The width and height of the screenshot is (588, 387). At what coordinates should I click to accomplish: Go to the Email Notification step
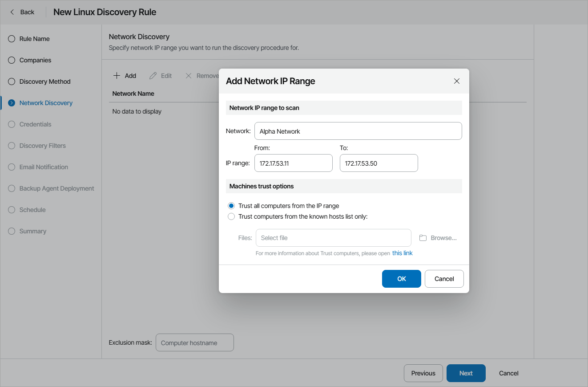[x=11, y=167]
